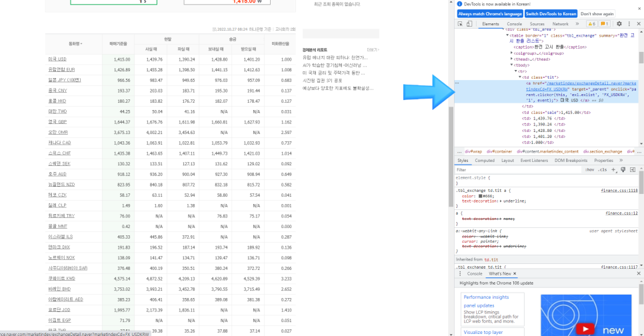Toggle the device toolbar icon

(x=469, y=24)
